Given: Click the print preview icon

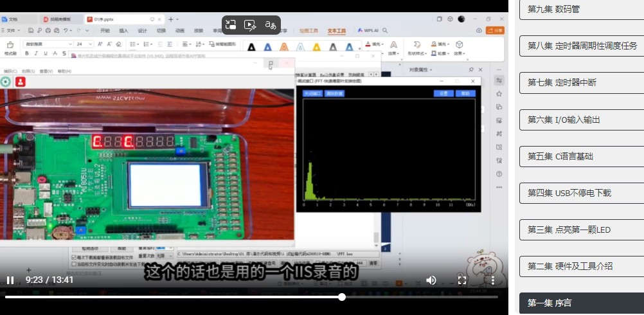Looking at the screenshot, I should 57,30.
